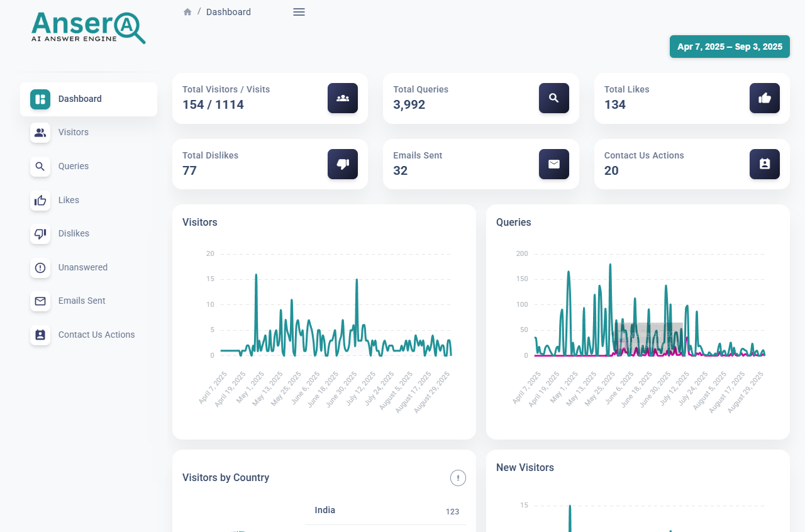Viewport: 805px width, 532px height.
Task: Click the Visitors people icon in the sidebar
Action: pos(40,133)
